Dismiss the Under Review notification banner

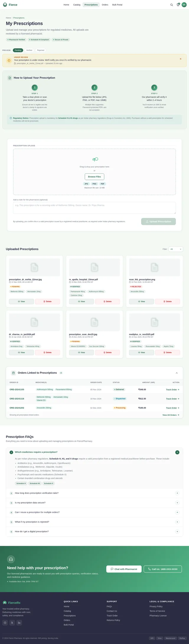pyautogui.click(x=180, y=59)
